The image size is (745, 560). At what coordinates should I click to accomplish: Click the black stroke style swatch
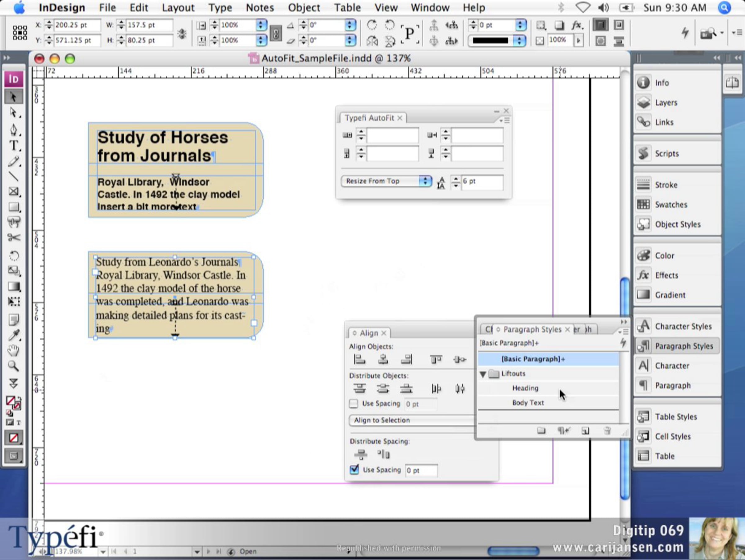tap(490, 41)
